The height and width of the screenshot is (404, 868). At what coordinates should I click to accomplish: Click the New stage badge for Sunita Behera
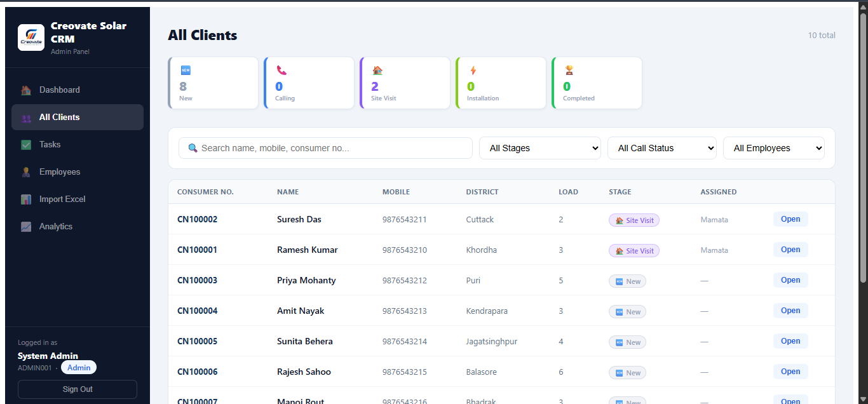[627, 342]
